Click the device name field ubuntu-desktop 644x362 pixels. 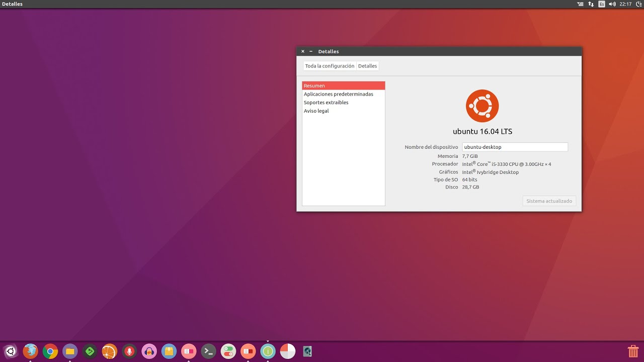pyautogui.click(x=515, y=147)
